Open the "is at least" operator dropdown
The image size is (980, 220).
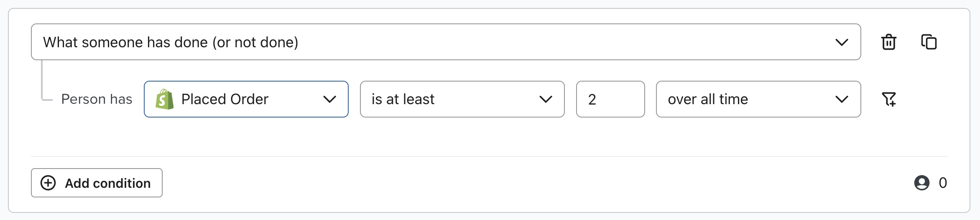462,99
